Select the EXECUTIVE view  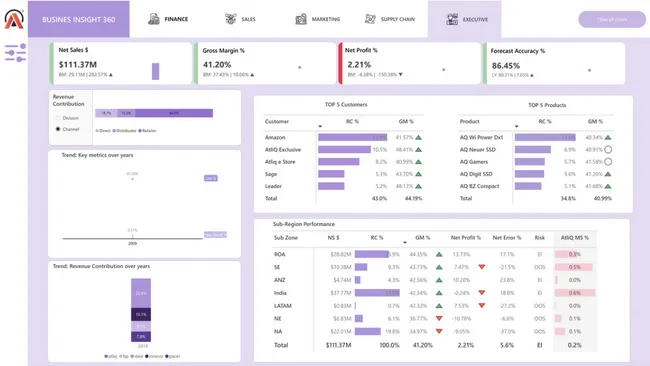pyautogui.click(x=465, y=19)
